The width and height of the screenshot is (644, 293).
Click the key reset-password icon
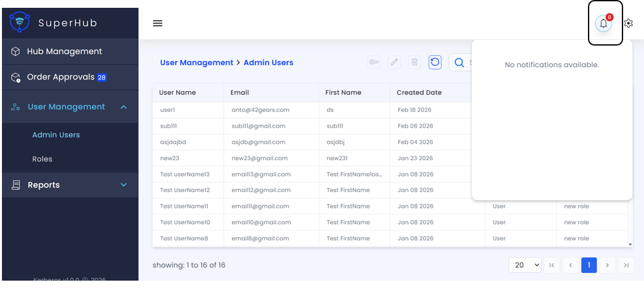(x=373, y=63)
